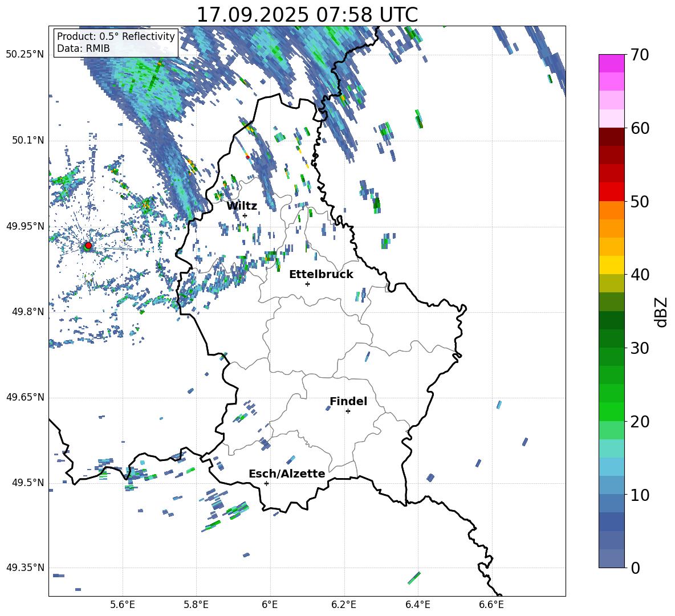Click the 5.8°E longitude label

click(196, 605)
